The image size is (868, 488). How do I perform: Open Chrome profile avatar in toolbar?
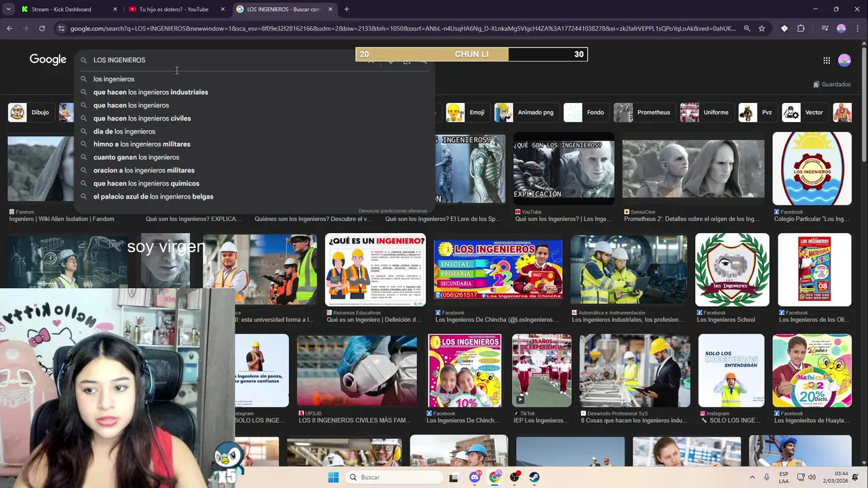click(841, 28)
